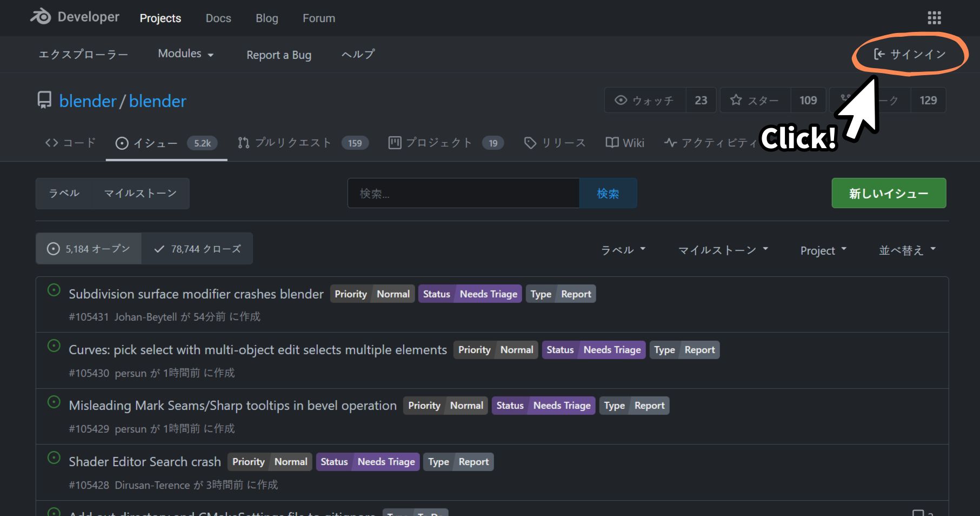980x516 pixels.
Task: Star the repository with スター button
Action: pyautogui.click(x=755, y=100)
